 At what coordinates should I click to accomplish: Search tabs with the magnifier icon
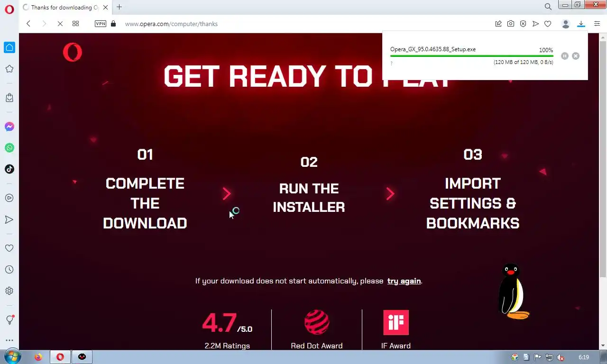click(x=548, y=7)
